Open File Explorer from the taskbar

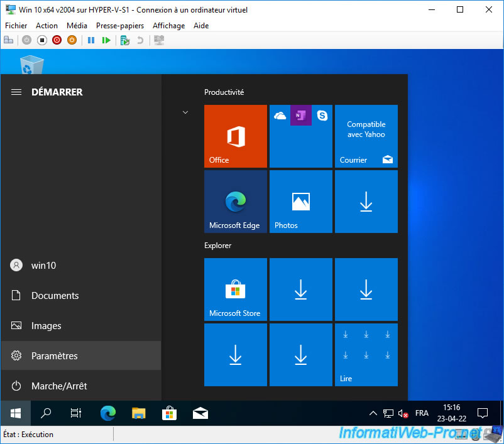coord(138,413)
